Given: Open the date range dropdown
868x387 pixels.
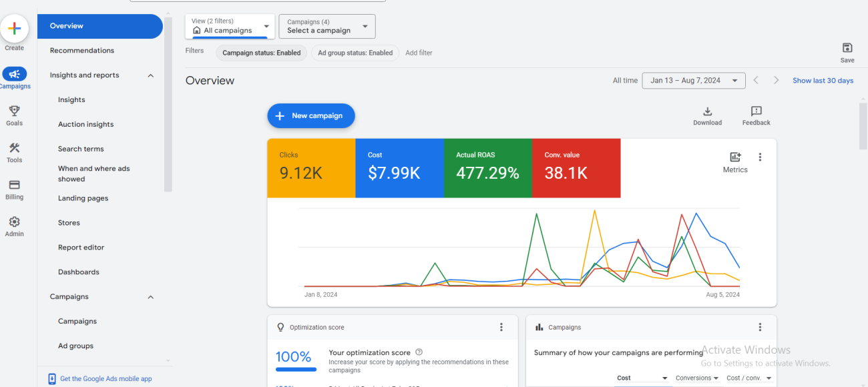Looking at the screenshot, I should click(693, 80).
